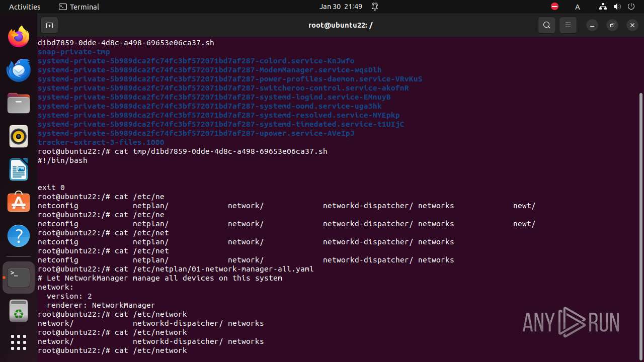
Task: Add a new terminal tab
Action: click(49, 25)
